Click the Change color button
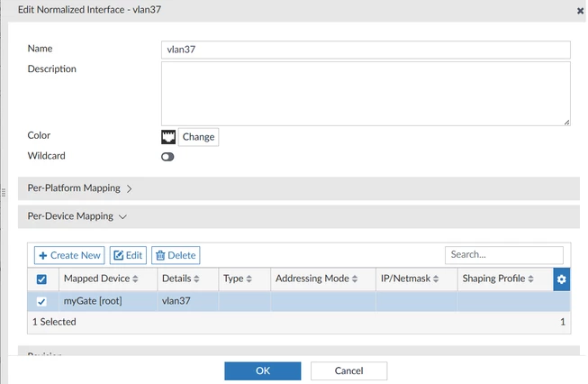The height and width of the screenshot is (384, 588). click(x=198, y=137)
